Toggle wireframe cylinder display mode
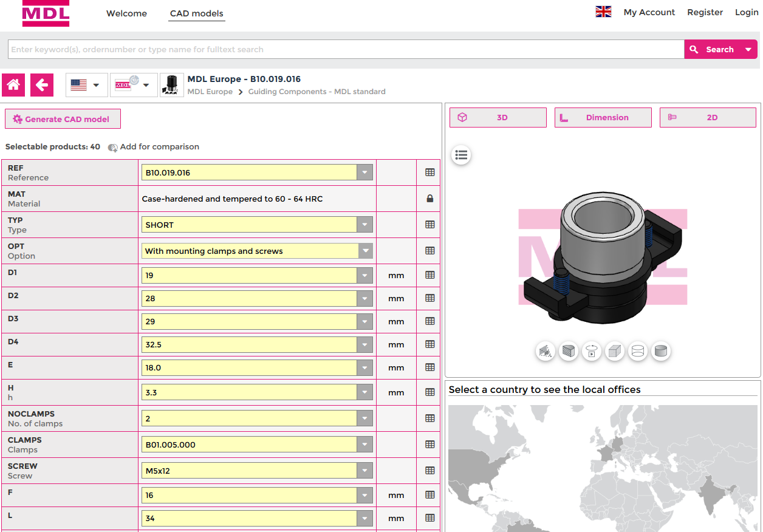Viewport: 763px width, 532px height. tap(638, 351)
